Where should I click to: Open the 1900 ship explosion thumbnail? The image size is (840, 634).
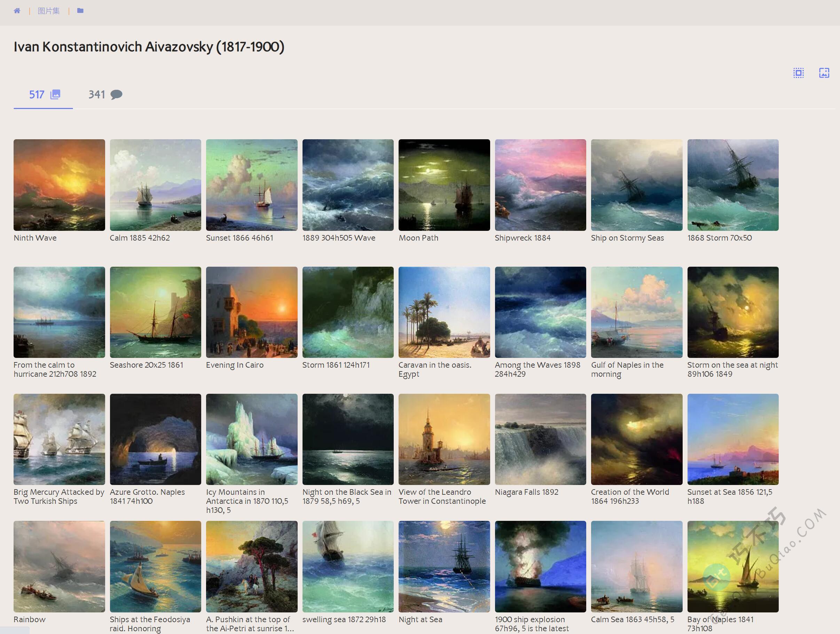tap(540, 566)
